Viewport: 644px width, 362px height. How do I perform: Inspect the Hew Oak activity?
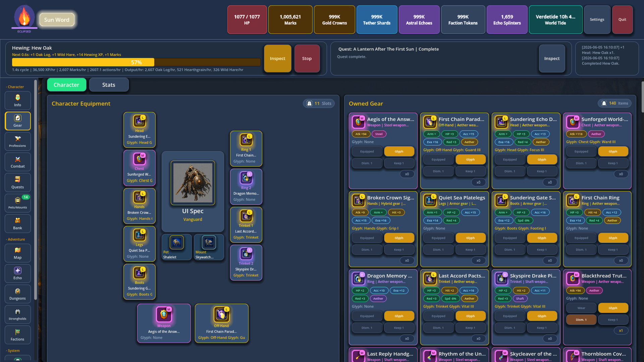click(x=277, y=58)
